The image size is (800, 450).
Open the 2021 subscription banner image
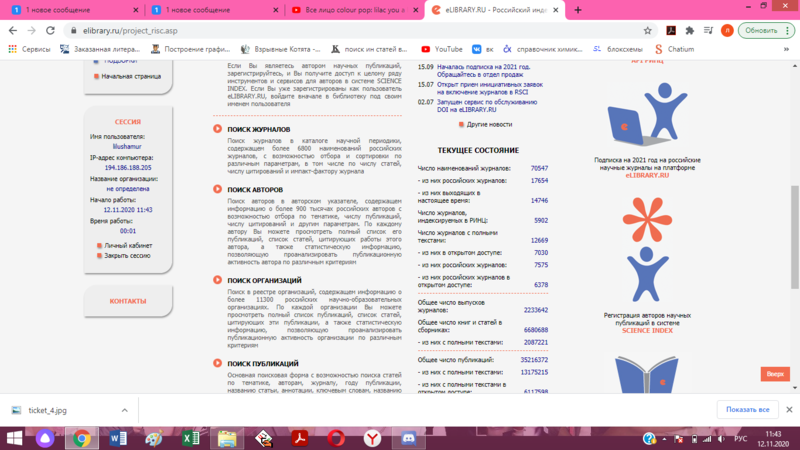[x=647, y=114]
